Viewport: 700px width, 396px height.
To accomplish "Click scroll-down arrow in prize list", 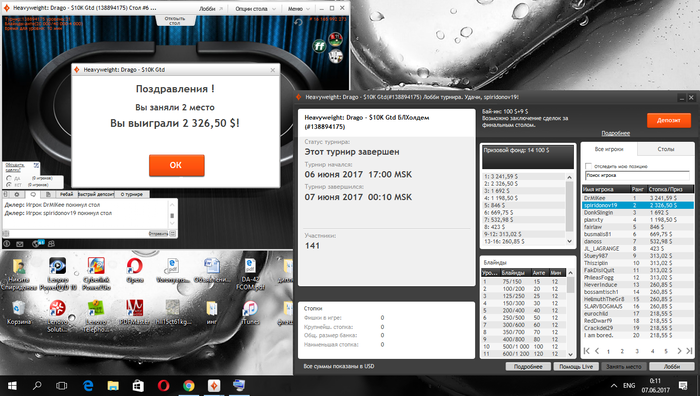I will click(569, 241).
